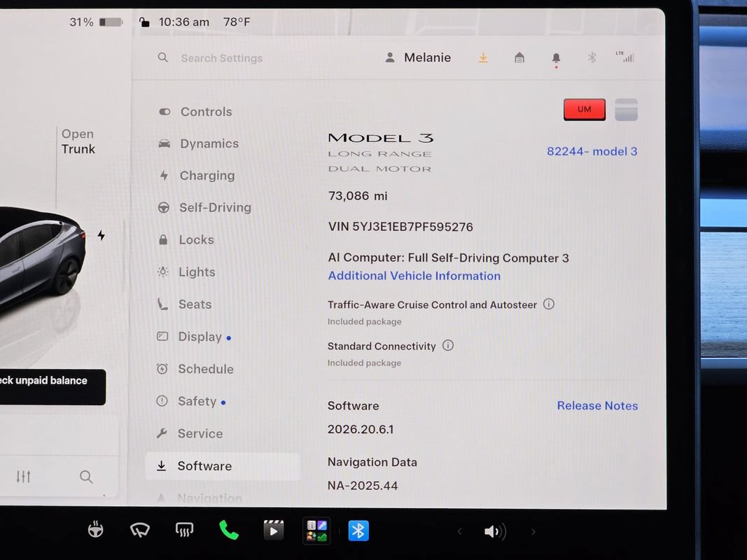Open the green Phone app

point(229,530)
